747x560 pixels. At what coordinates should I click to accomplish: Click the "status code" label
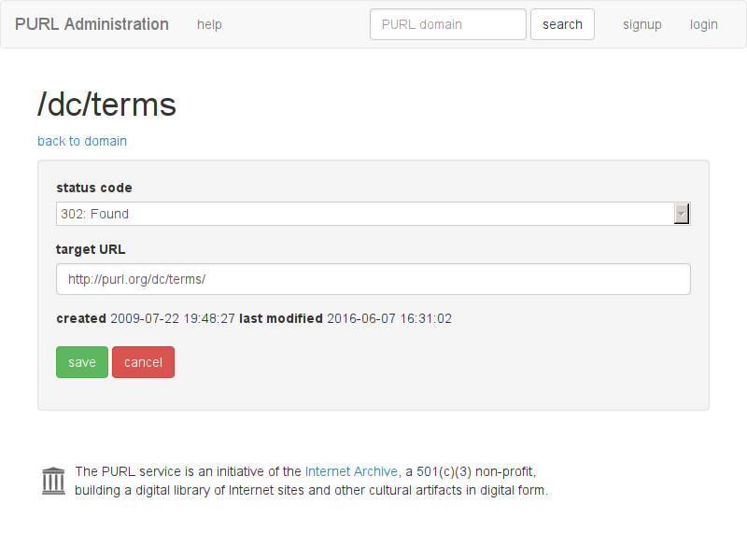point(94,188)
